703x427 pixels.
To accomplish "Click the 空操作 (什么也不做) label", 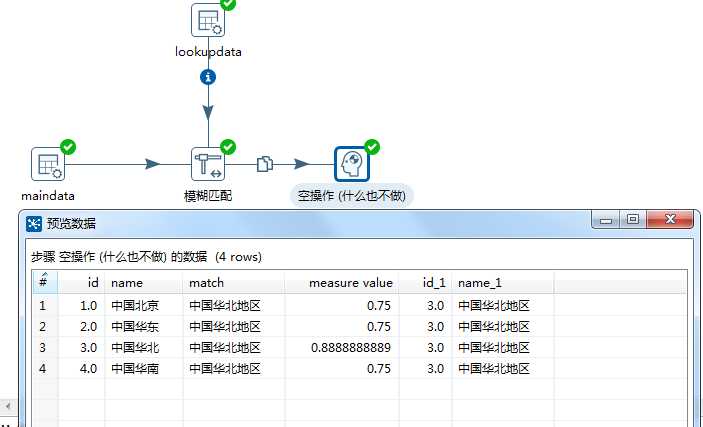I will (x=352, y=196).
